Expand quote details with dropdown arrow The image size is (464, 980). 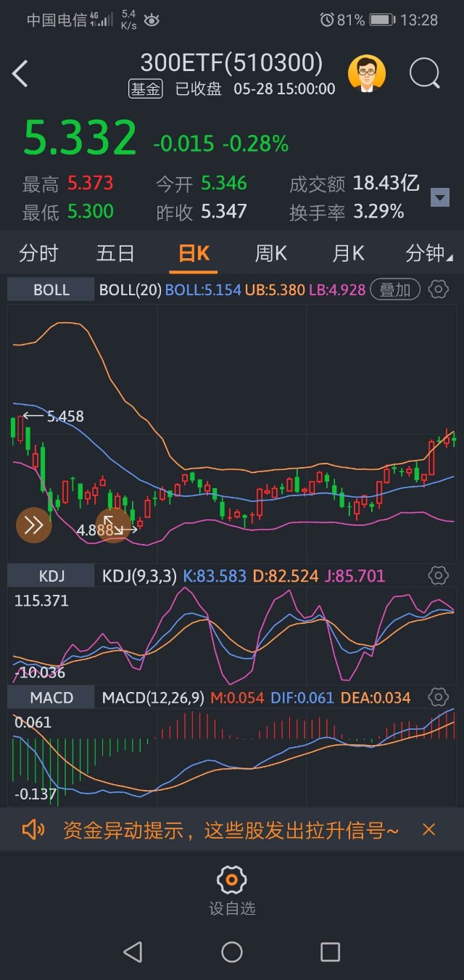[439, 197]
